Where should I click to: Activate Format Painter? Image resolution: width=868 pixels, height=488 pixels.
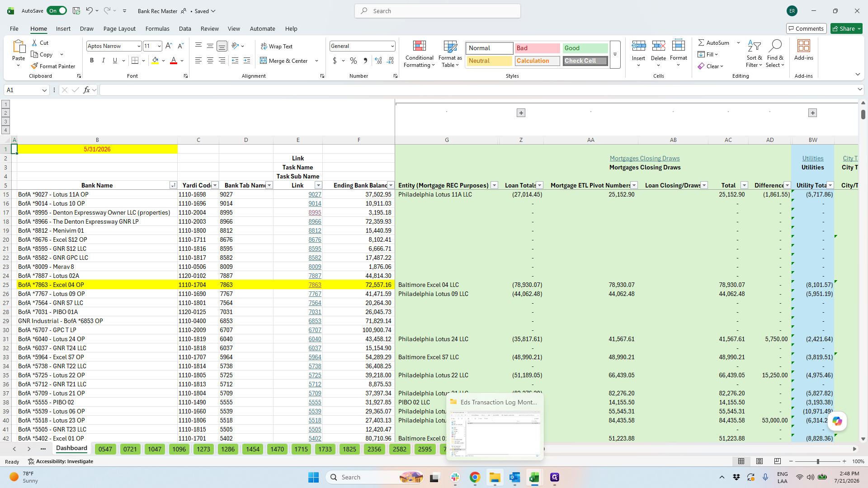click(53, 66)
